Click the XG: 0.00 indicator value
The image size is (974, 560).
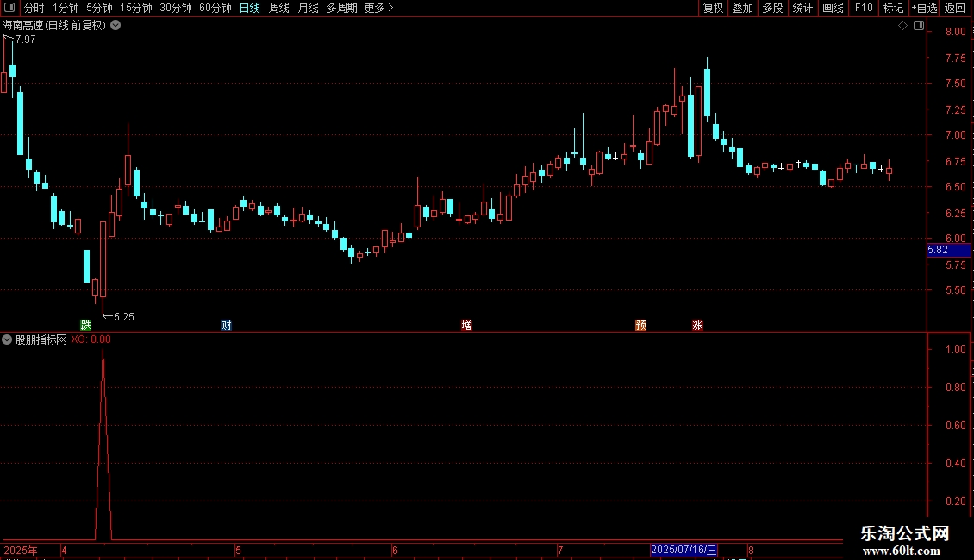(x=91, y=339)
